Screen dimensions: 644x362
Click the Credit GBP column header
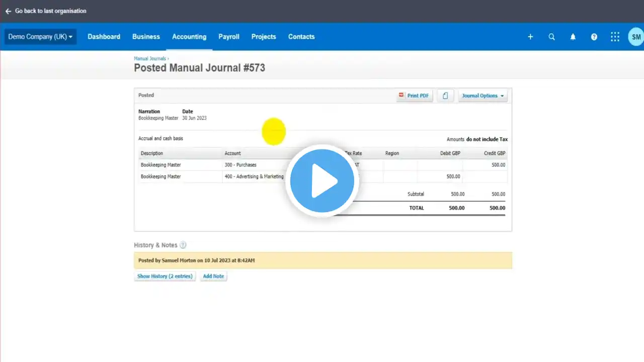pyautogui.click(x=495, y=153)
